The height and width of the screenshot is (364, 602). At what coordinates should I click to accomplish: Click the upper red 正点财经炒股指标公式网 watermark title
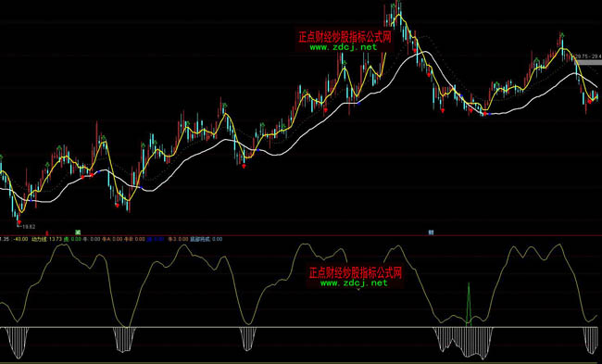345,37
